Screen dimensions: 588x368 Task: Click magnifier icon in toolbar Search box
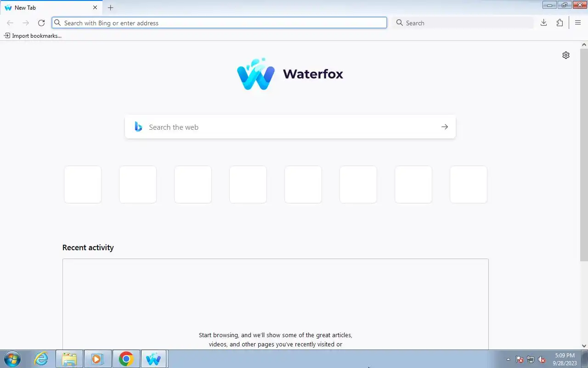(x=400, y=23)
